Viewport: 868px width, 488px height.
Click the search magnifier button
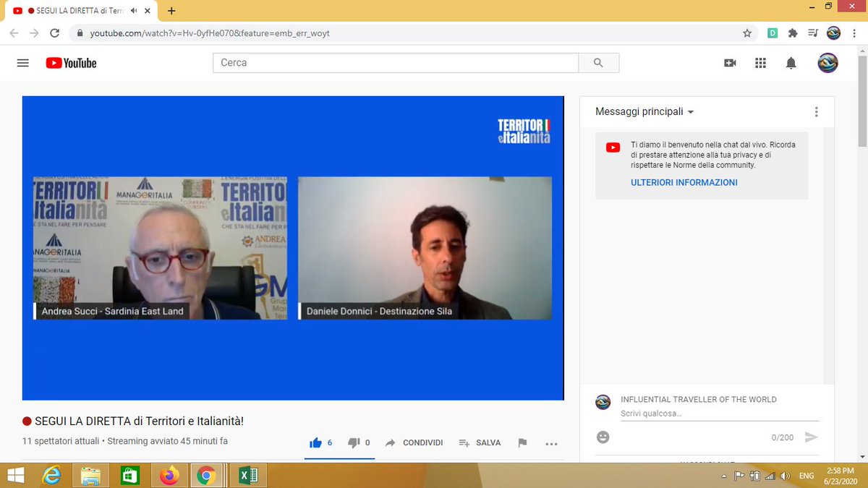(x=599, y=63)
